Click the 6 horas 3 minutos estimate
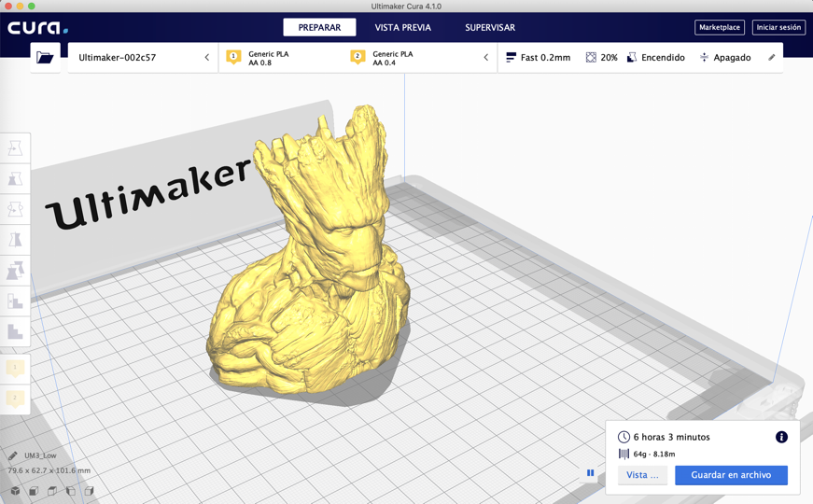 (671, 437)
